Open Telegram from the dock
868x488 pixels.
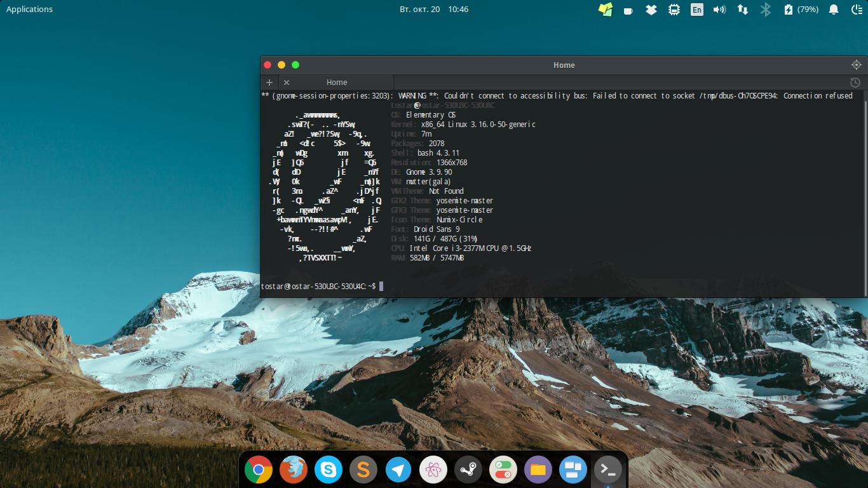(x=398, y=470)
